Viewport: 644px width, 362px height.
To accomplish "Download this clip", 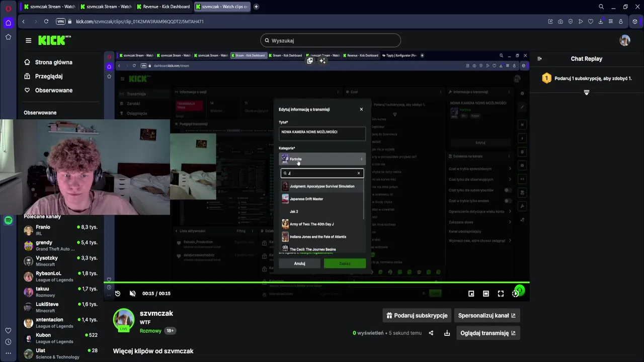I will pos(447,333).
